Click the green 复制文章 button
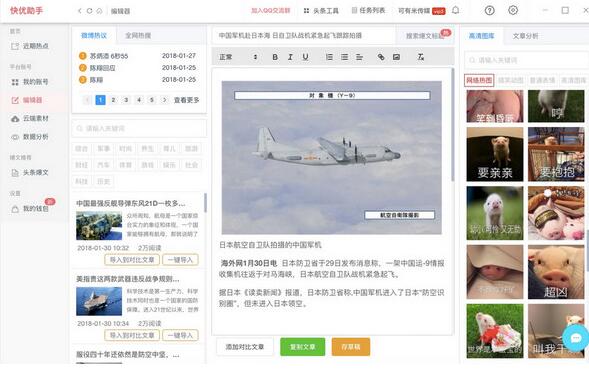The image size is (589, 372). click(302, 347)
